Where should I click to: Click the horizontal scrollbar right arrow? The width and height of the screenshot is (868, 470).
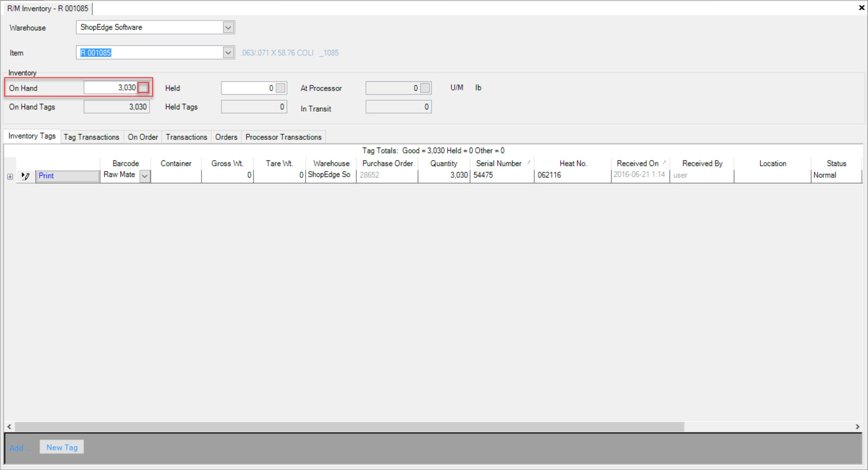point(857,427)
